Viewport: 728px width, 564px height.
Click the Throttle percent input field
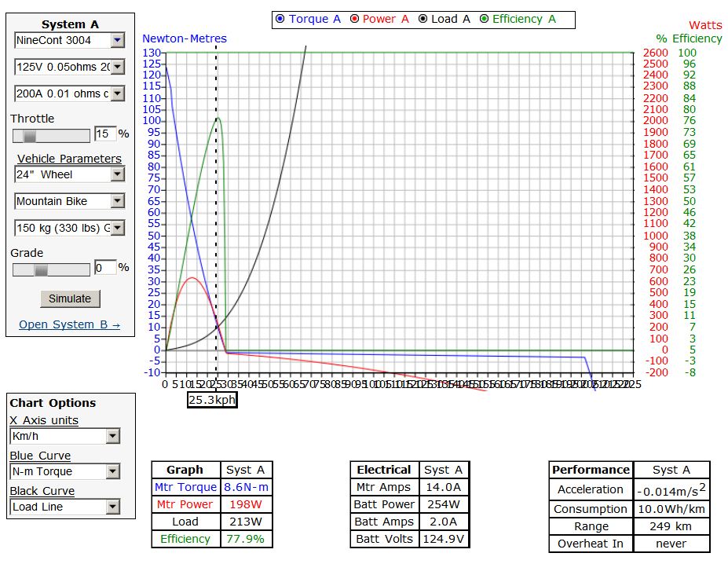104,134
